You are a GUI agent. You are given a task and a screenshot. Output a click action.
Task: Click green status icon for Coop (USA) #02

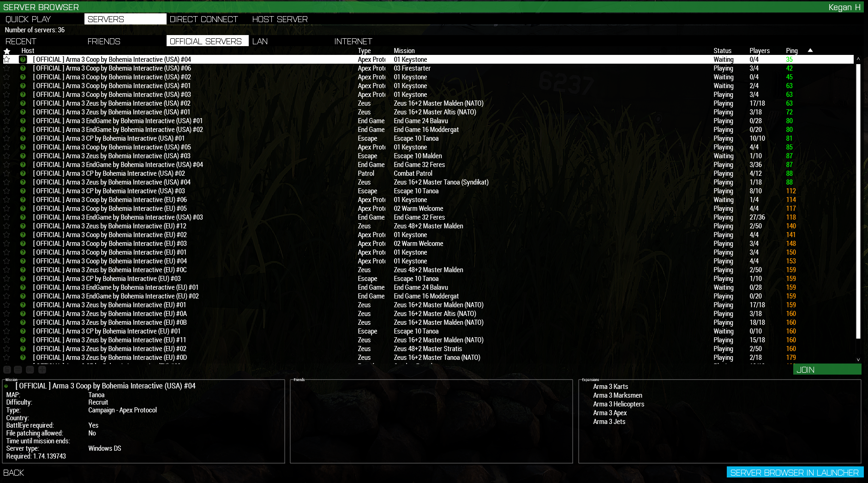tap(23, 77)
